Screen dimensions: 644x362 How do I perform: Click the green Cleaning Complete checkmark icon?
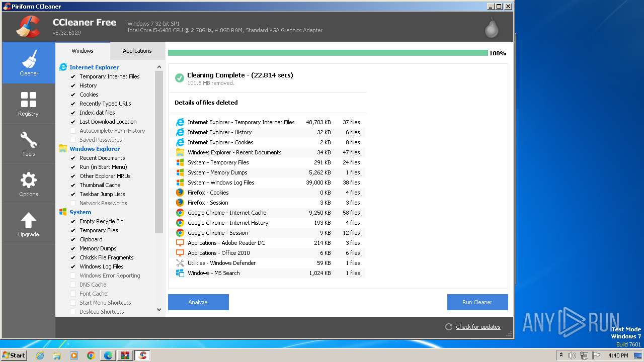[180, 78]
